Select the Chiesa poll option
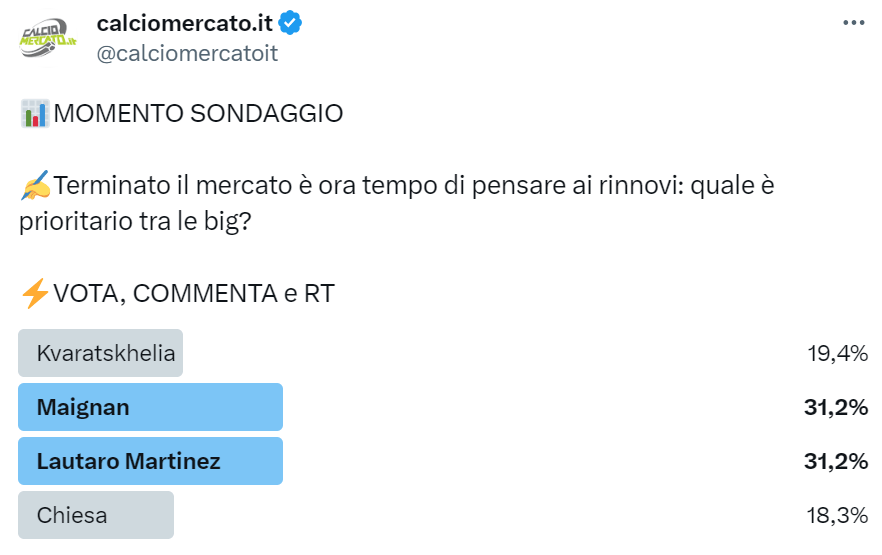Image resolution: width=882 pixels, height=555 pixels. pos(72,515)
